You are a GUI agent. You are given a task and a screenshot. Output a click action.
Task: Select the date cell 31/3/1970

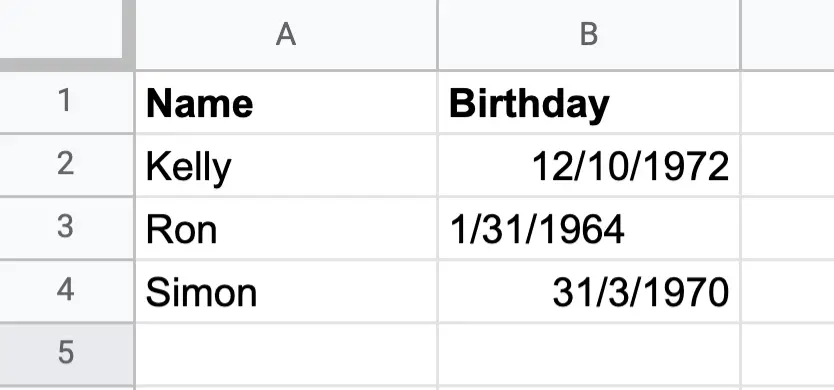point(589,291)
